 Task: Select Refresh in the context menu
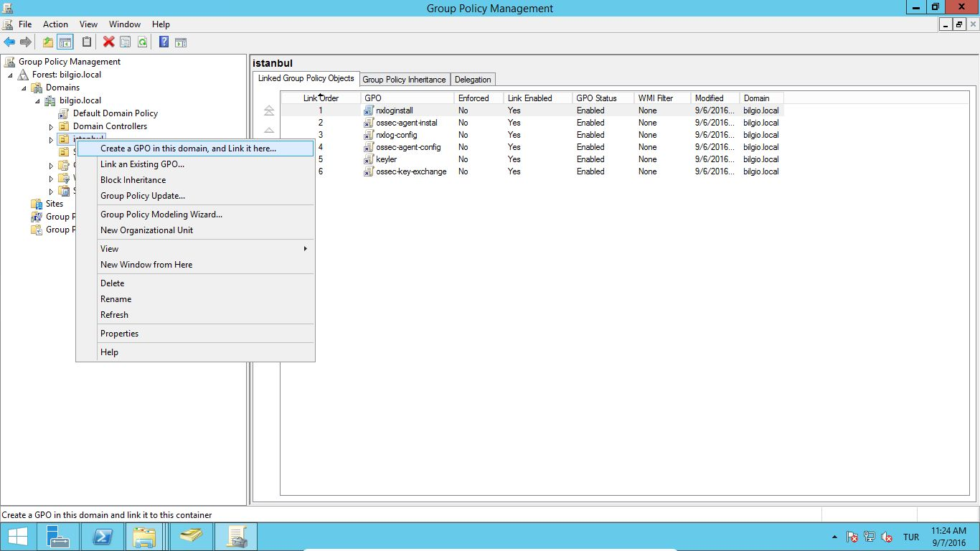point(195,315)
